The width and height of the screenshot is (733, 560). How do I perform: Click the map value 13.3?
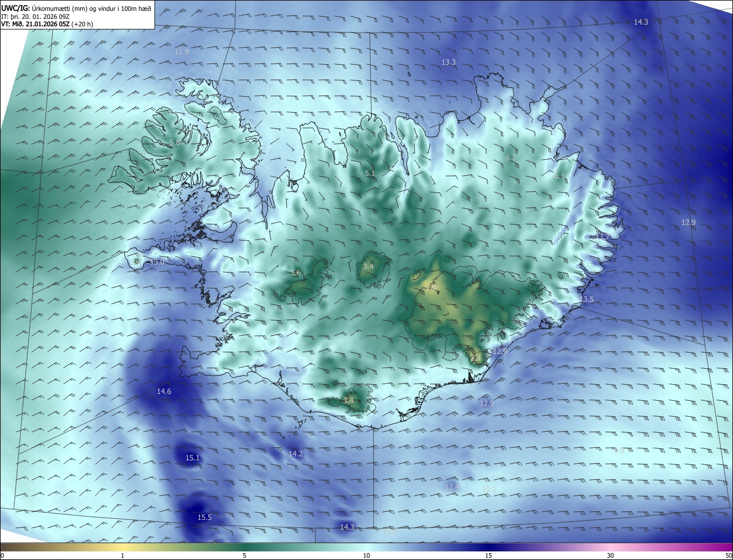tap(448, 62)
